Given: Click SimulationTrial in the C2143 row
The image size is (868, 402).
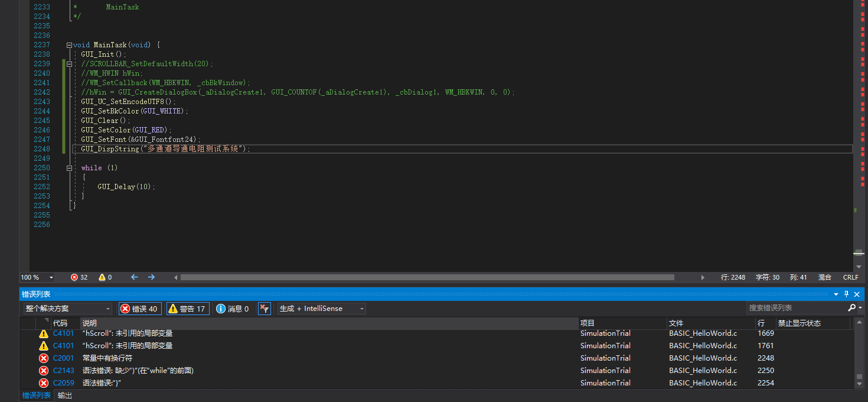Looking at the screenshot, I should [605, 371].
